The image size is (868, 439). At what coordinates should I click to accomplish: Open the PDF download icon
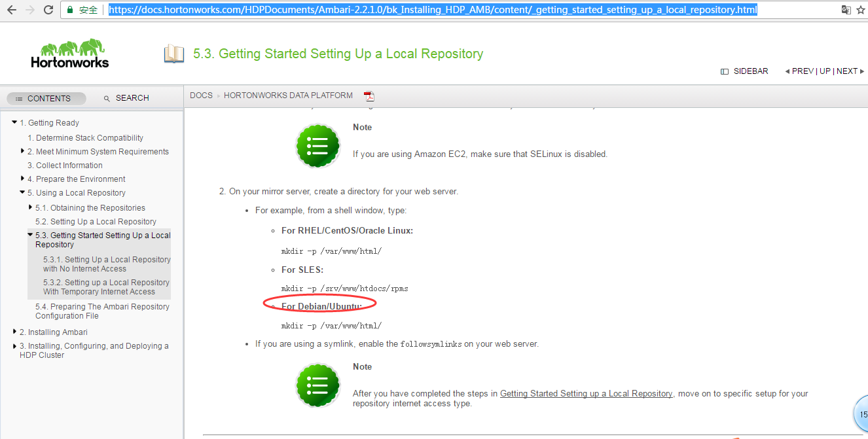(369, 96)
